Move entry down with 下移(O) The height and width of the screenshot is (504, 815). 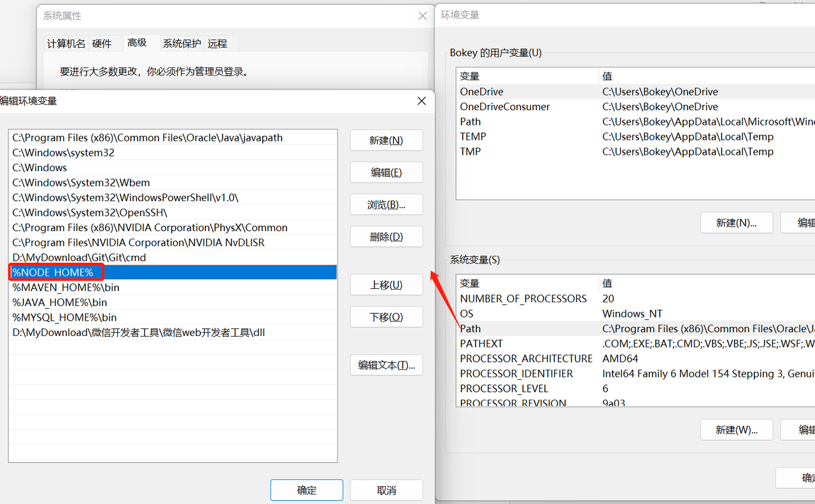pyautogui.click(x=386, y=317)
